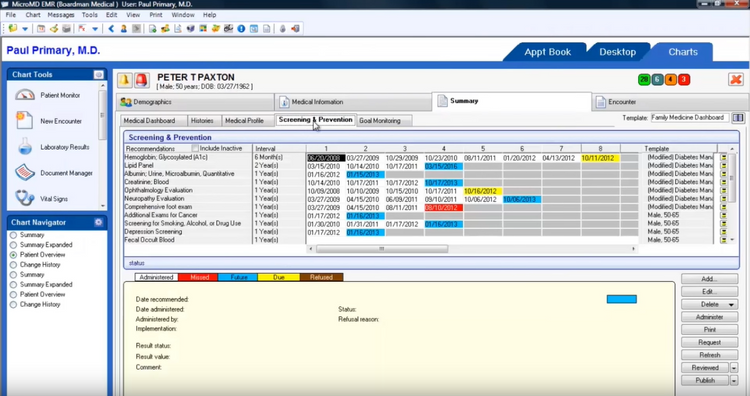Click the broom cleanup icon in the toolbar
This screenshot has height=396, width=750.
[x=54, y=29]
